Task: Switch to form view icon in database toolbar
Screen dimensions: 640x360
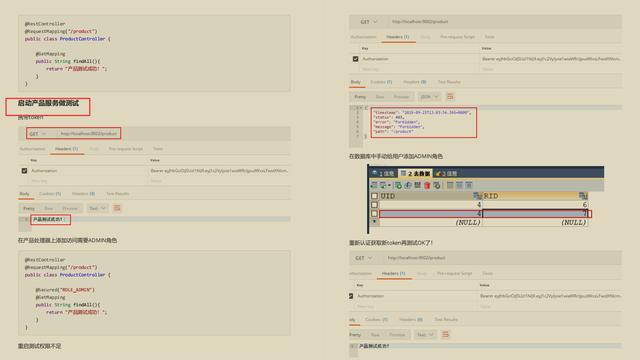Action: [460, 185]
